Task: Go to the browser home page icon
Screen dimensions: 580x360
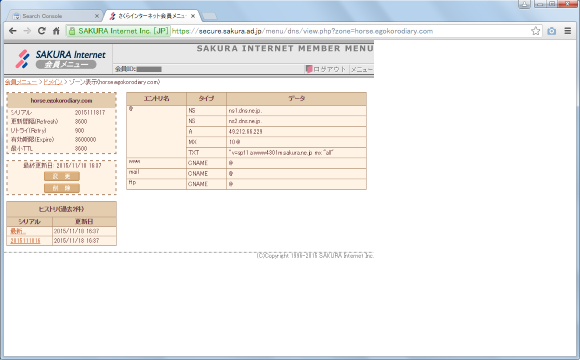Action: click(x=56, y=31)
